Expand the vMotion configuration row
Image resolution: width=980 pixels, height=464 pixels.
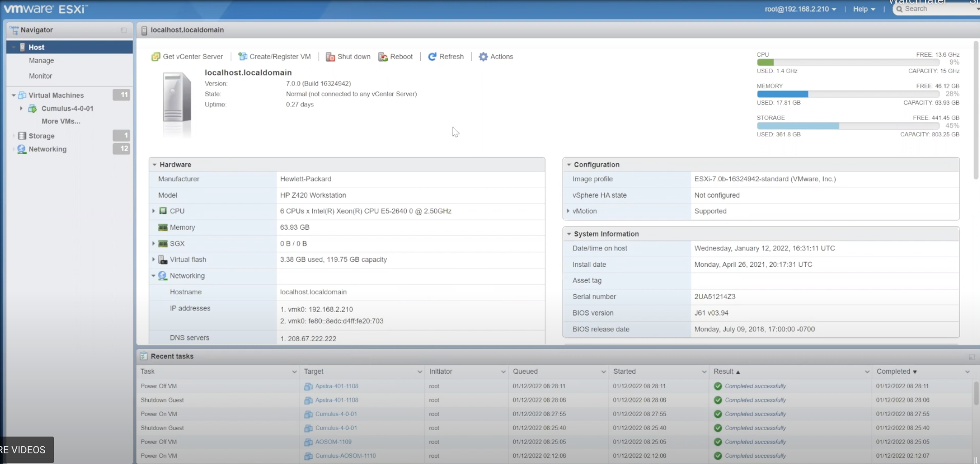point(568,211)
